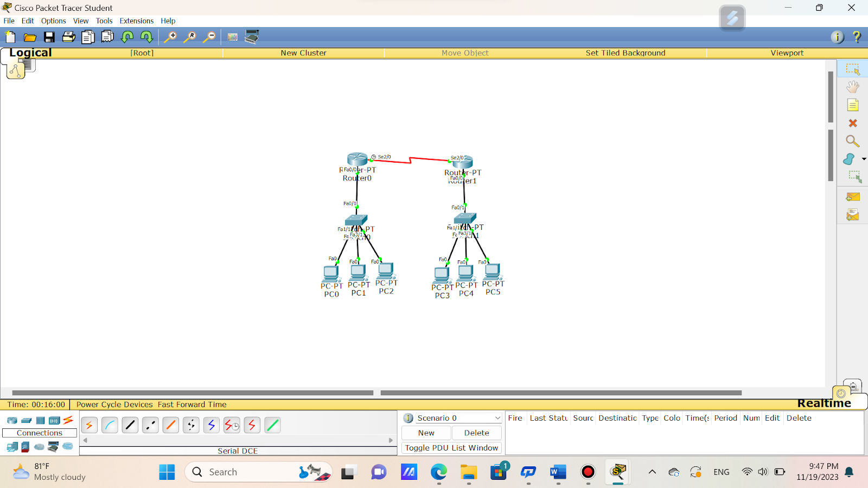Select the PC5 computer
Viewport: 868px width, 488px height.
tap(493, 271)
